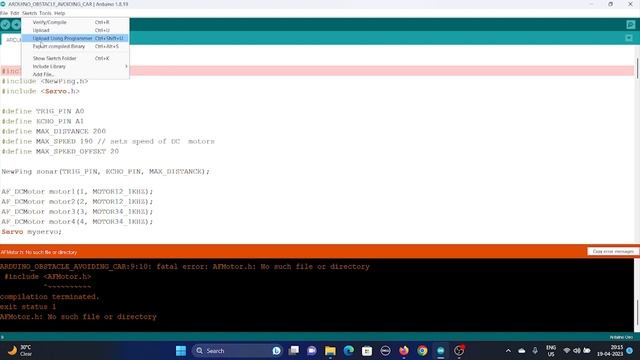Click the 'AF_DCMotor motor3' line

(x=77, y=211)
